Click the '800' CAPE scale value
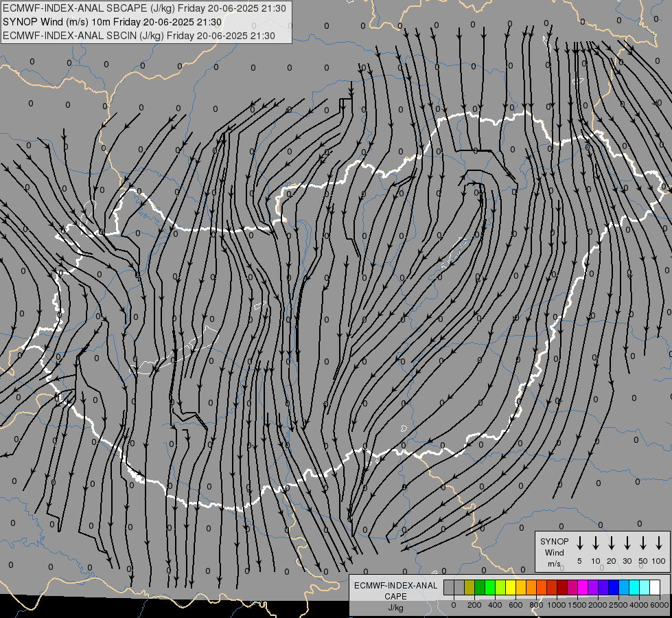672x618 pixels. [536, 605]
